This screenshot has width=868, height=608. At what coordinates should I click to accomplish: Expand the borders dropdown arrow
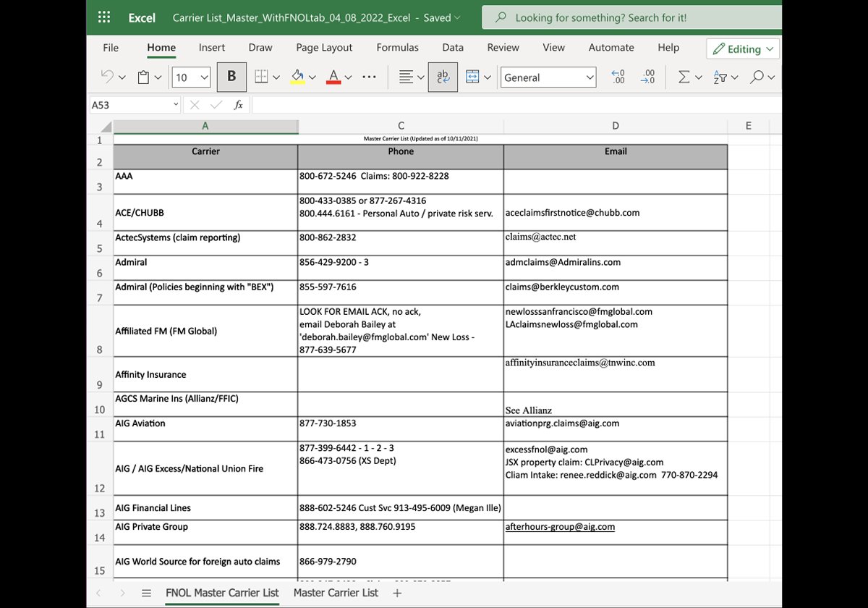pos(276,77)
